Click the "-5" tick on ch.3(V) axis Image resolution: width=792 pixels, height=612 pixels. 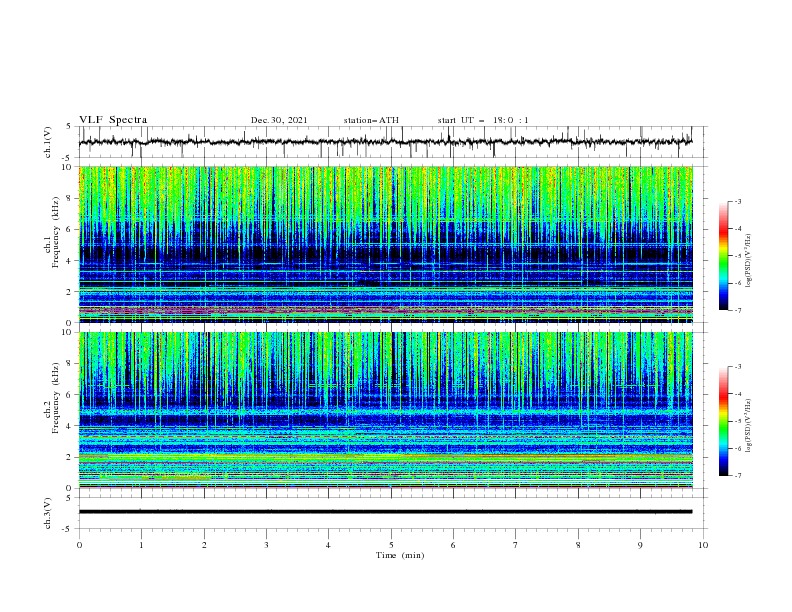tap(68, 529)
